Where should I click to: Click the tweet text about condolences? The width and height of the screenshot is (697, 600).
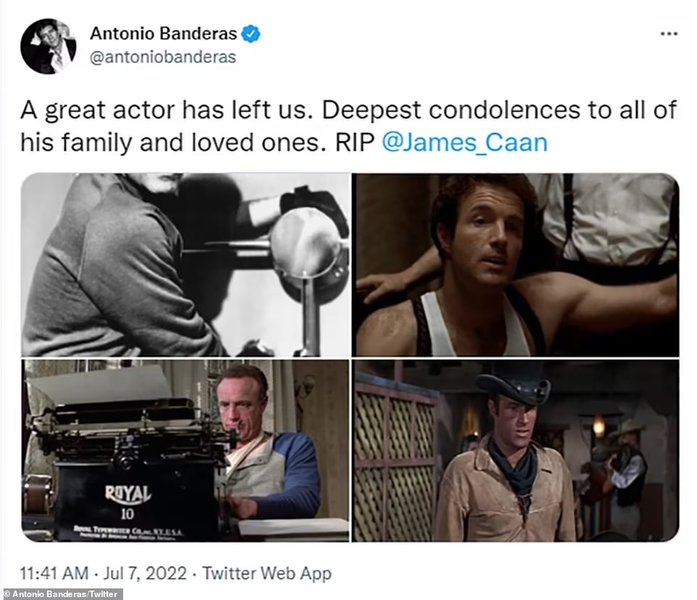pos(348,126)
